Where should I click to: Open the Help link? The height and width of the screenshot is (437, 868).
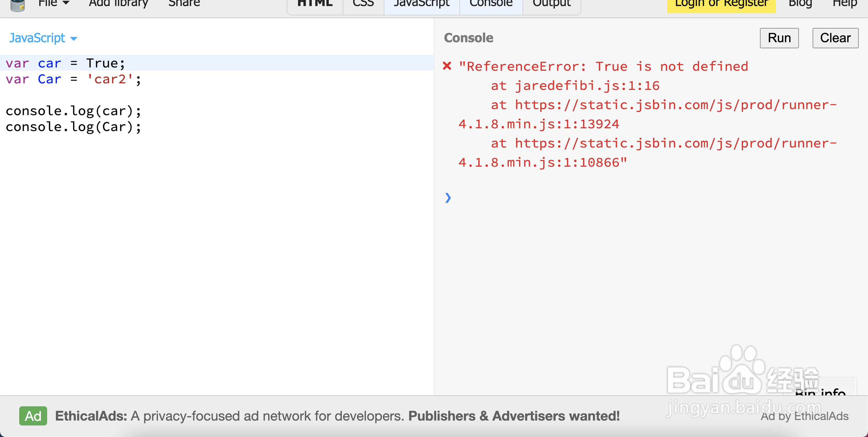point(844,4)
